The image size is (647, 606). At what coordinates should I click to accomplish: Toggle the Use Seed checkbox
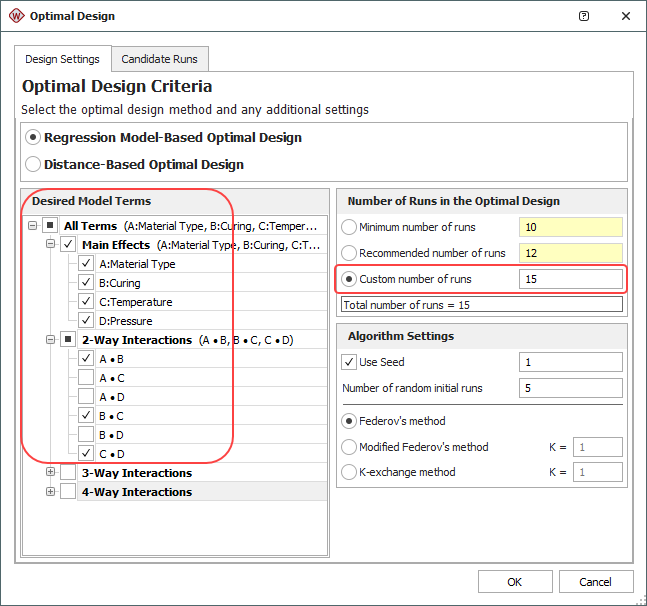click(x=349, y=362)
